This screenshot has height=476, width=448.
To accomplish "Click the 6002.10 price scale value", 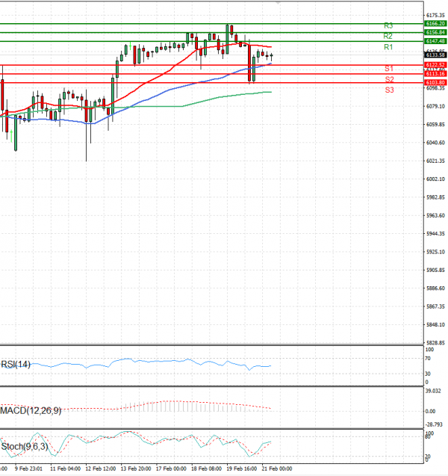I will (435, 179).
